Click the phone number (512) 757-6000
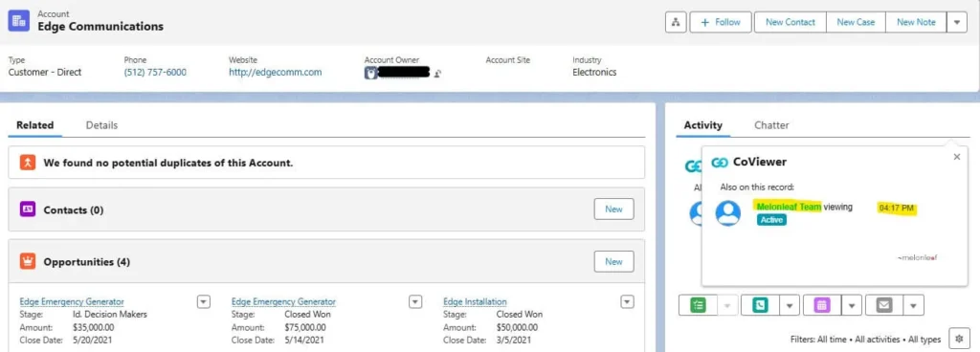 (155, 73)
